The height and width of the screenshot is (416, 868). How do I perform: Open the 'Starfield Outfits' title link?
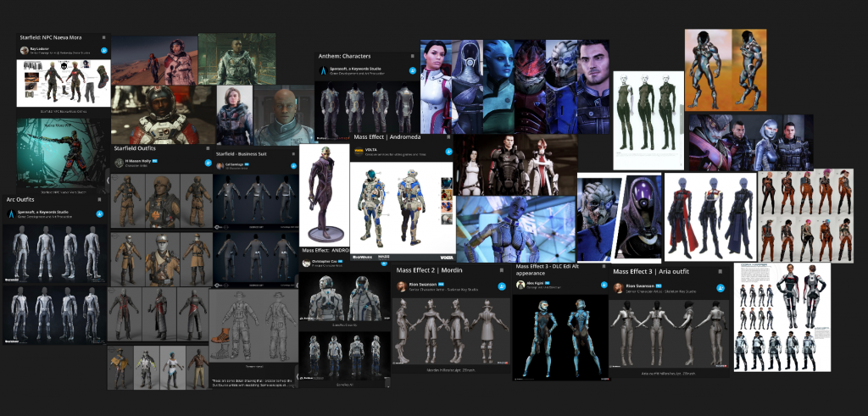(x=135, y=149)
